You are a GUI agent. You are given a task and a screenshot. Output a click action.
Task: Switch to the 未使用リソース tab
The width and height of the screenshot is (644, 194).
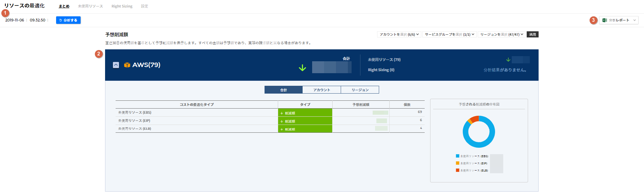(90, 6)
